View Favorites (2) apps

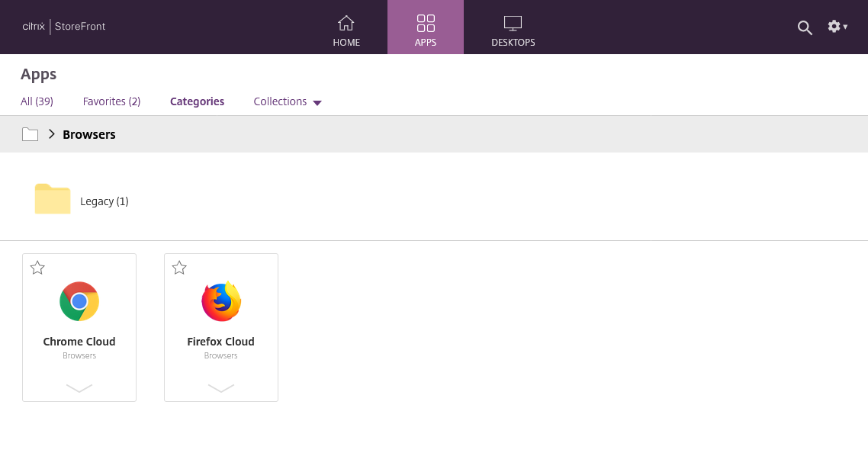pyautogui.click(x=111, y=101)
